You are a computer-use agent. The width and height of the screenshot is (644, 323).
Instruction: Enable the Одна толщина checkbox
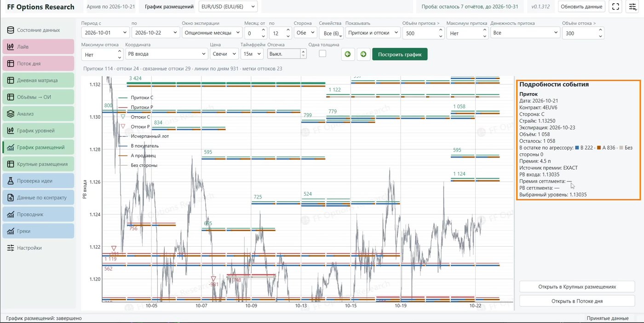coord(322,54)
